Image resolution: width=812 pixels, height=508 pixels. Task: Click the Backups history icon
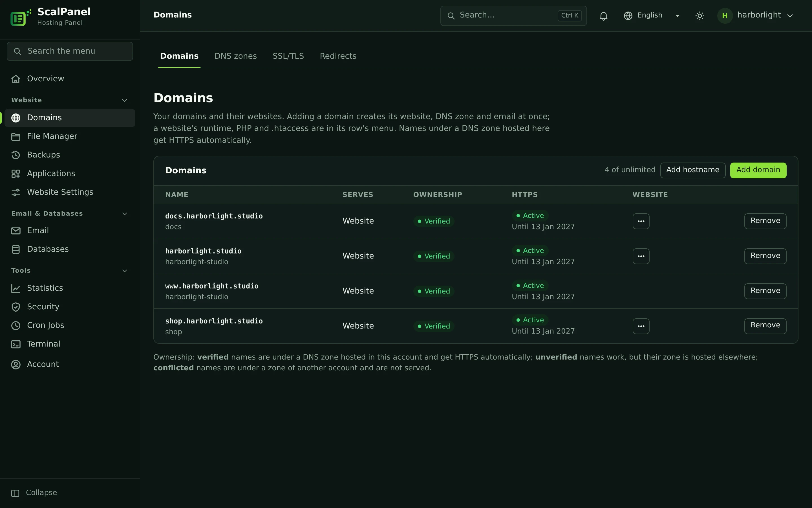point(16,155)
